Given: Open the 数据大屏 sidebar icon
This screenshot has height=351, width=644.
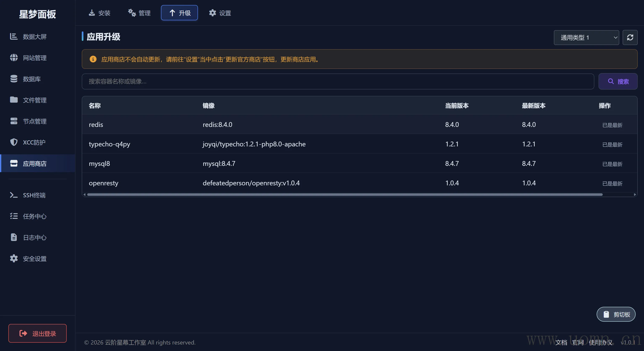Looking at the screenshot, I should click(x=14, y=36).
